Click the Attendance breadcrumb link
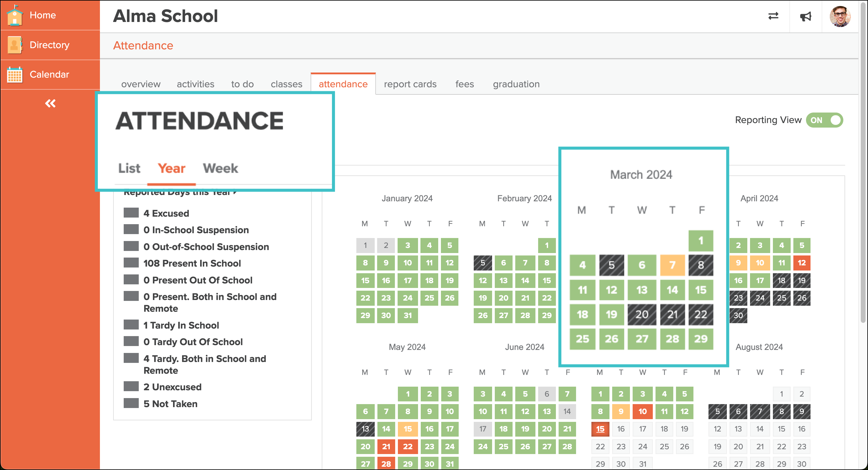 (143, 45)
